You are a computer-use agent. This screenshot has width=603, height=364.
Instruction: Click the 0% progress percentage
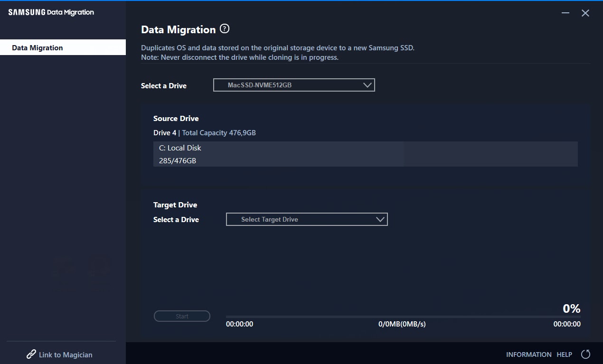pos(571,308)
